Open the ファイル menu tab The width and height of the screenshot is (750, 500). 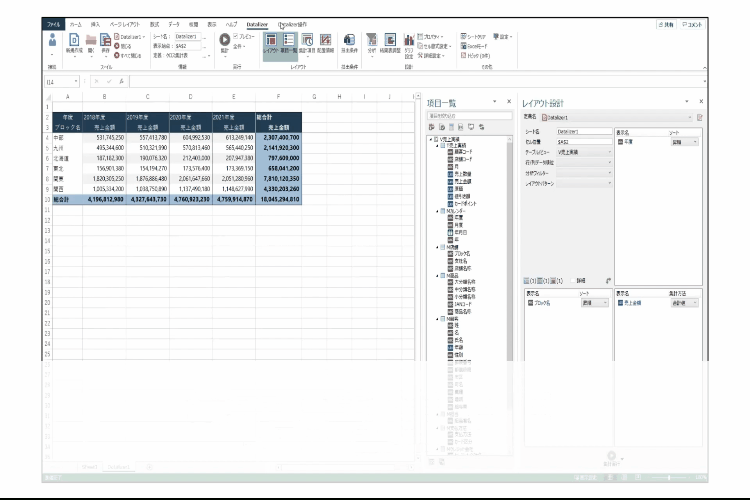point(53,22)
